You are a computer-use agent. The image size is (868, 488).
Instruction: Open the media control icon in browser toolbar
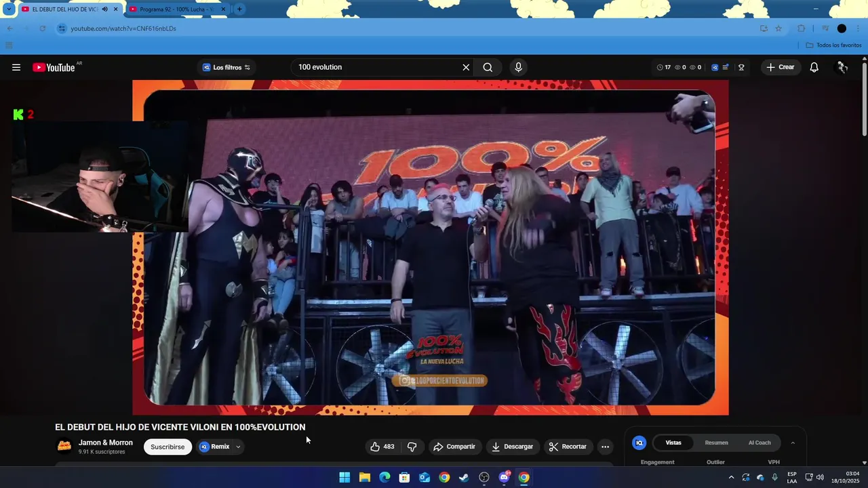[x=825, y=28]
